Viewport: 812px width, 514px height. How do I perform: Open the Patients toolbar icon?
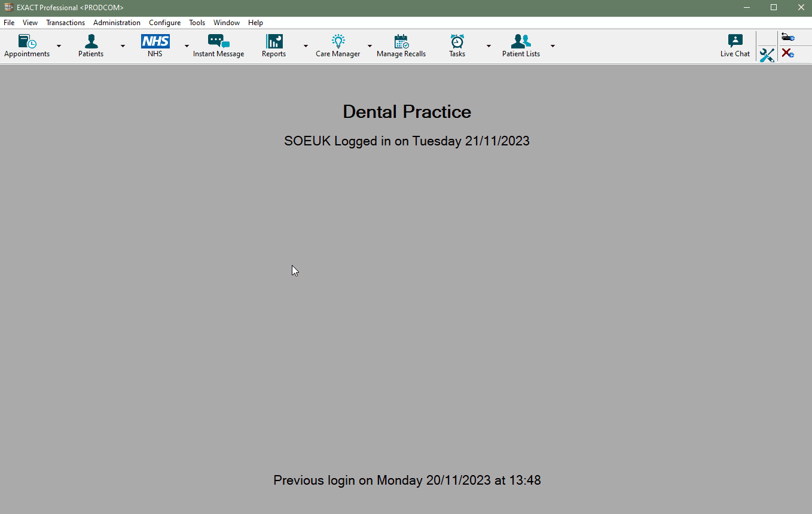tap(91, 46)
